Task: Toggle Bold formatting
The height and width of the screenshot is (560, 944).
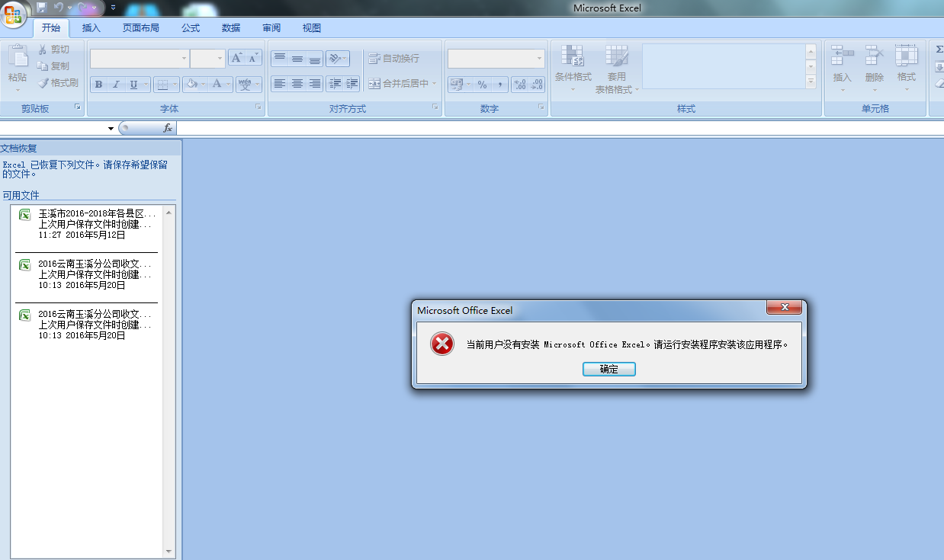Action: (x=98, y=85)
